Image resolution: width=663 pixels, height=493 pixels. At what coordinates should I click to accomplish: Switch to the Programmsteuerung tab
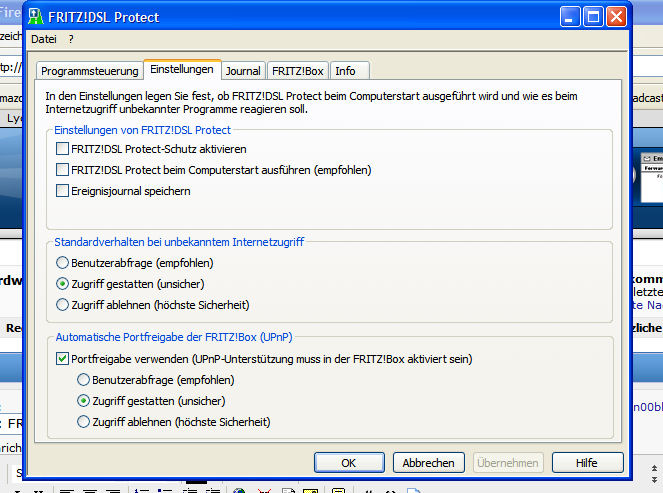(x=89, y=71)
